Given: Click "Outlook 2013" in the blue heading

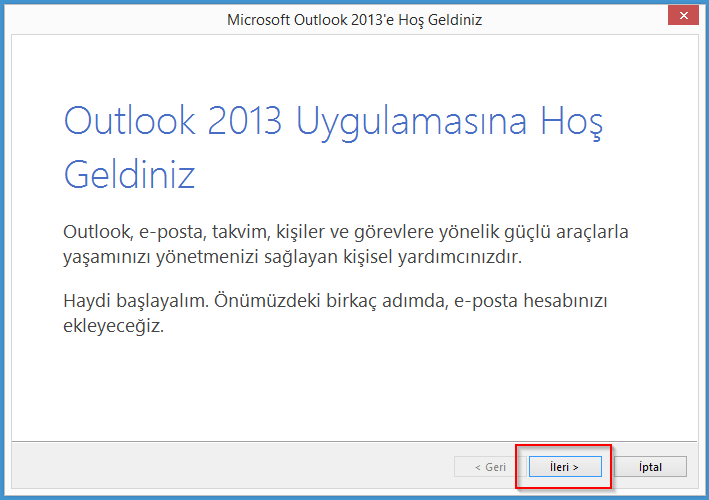Looking at the screenshot, I should coord(174,121).
